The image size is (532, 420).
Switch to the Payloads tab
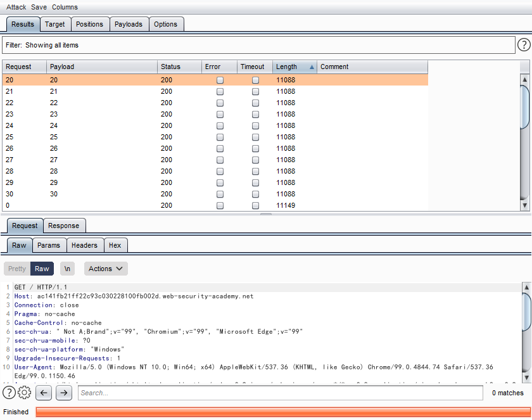[x=129, y=24]
